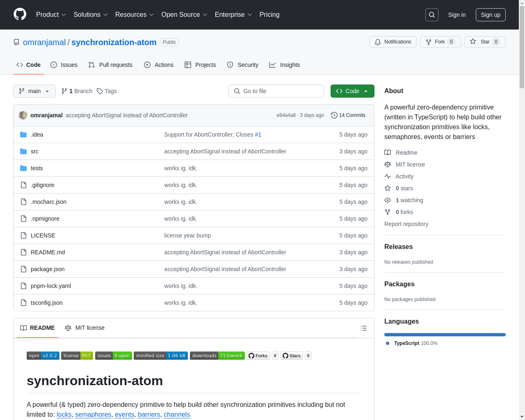Click the downloads 713/week badge
The image size is (525, 420).
point(217,356)
